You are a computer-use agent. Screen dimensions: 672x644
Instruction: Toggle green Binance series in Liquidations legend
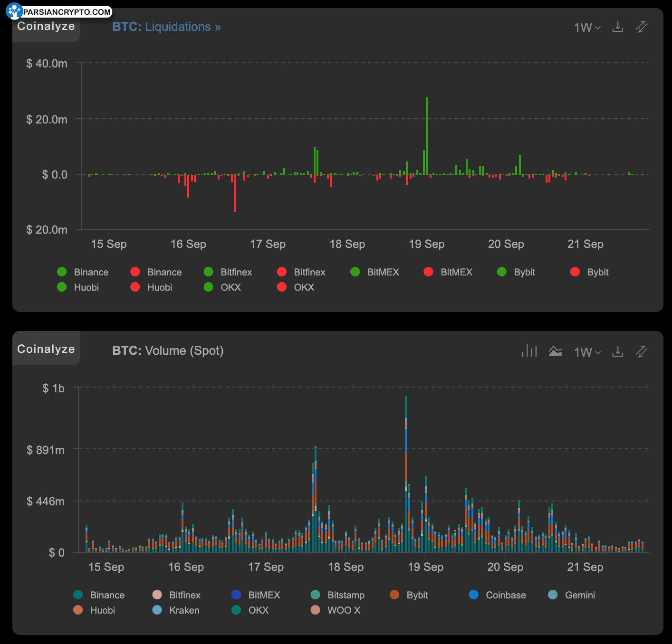[x=83, y=272]
